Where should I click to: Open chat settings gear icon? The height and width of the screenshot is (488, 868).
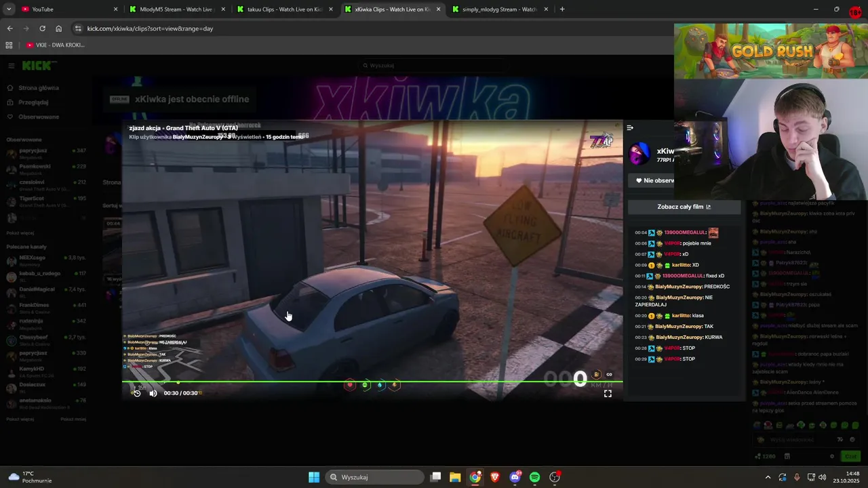tap(832, 456)
